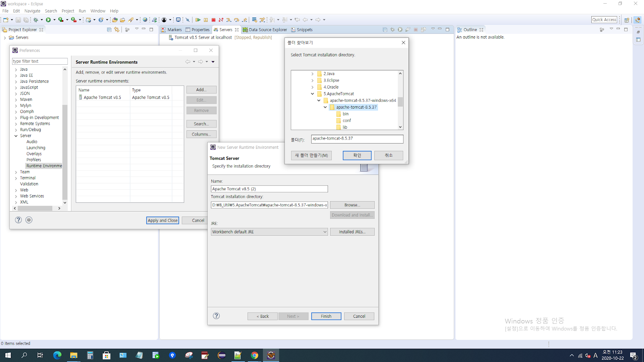
Task: Expand Servers project in Project Explorer
Action: [x=5, y=38]
